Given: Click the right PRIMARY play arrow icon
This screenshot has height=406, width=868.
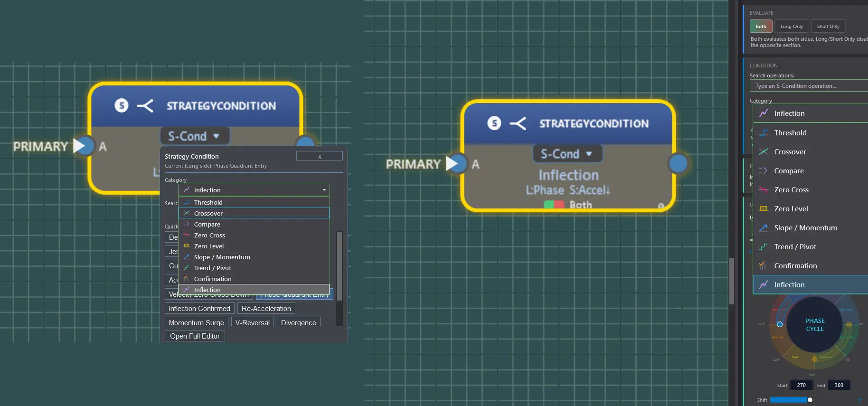Looking at the screenshot, I should (x=453, y=164).
